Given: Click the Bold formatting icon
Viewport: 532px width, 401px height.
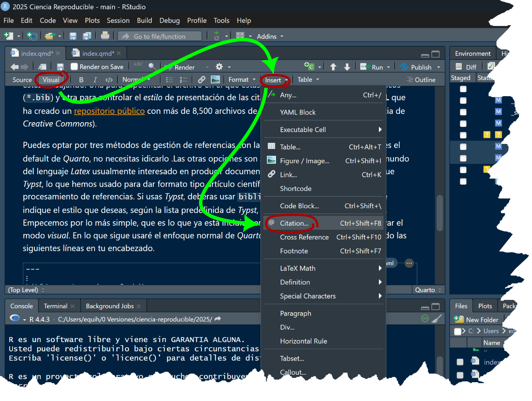Looking at the screenshot, I should point(81,80).
